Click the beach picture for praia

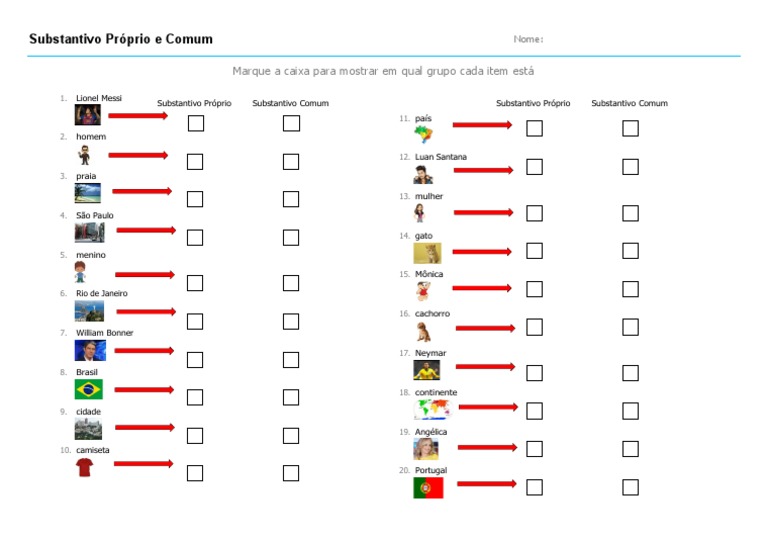(x=87, y=193)
